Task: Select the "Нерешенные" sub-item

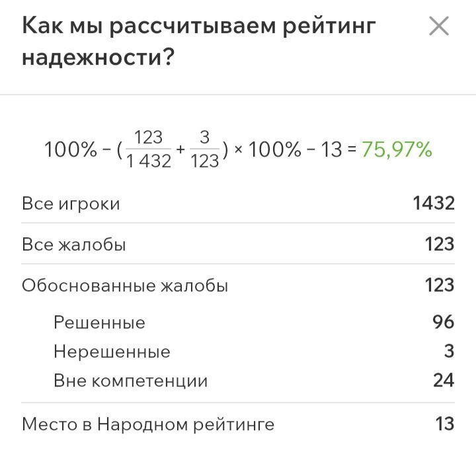Action: [x=112, y=352]
